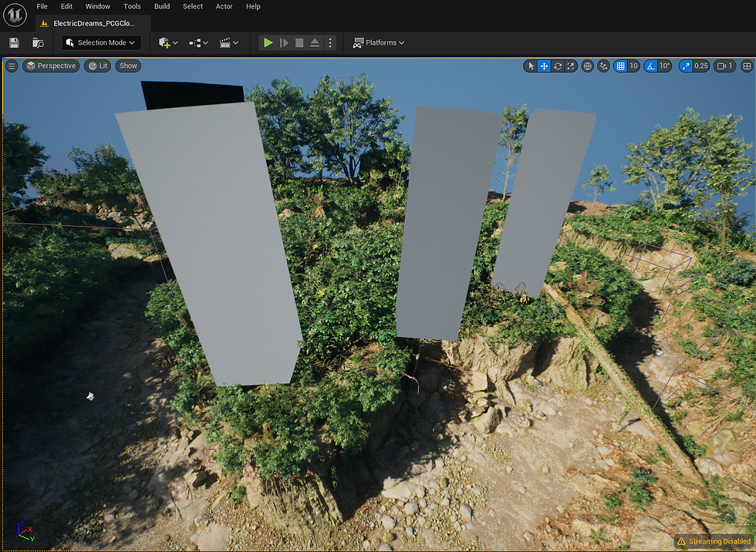756x552 pixels.
Task: Open the Blueprints dropdown in toolbar
Action: 198,43
